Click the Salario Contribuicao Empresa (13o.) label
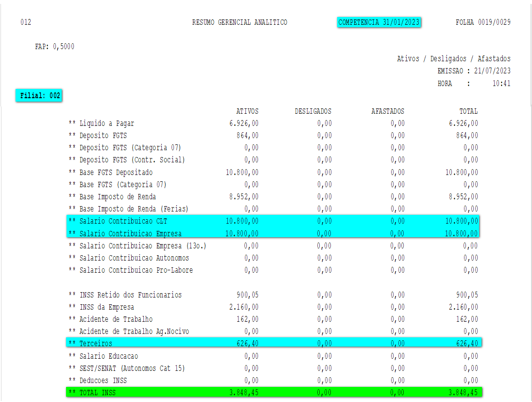 [143, 246]
